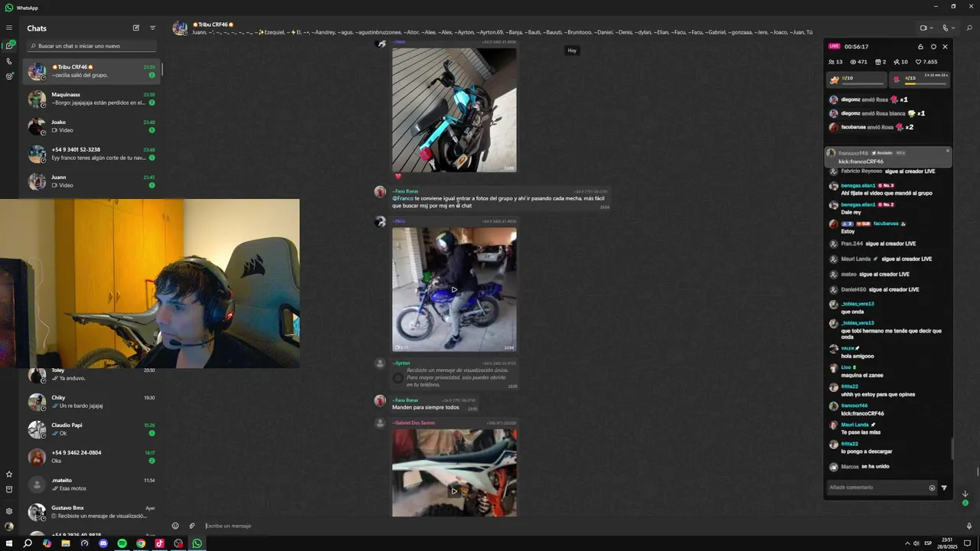Open File Explorer from the taskbar
Viewport: 980px width, 551px height.
(x=66, y=543)
